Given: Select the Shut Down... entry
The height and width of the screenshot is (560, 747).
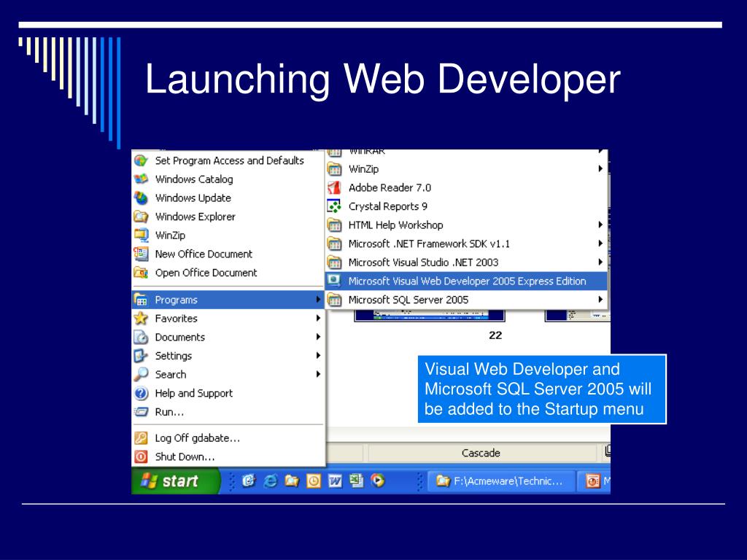Looking at the screenshot, I should click(x=228, y=456).
